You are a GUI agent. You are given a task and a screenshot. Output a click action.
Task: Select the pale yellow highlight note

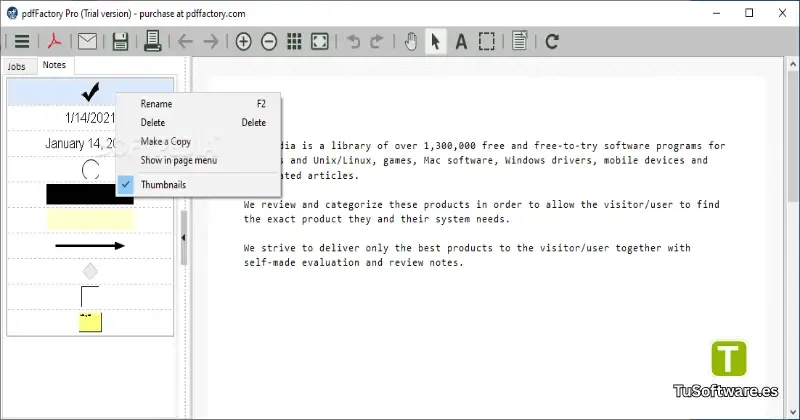(90, 220)
